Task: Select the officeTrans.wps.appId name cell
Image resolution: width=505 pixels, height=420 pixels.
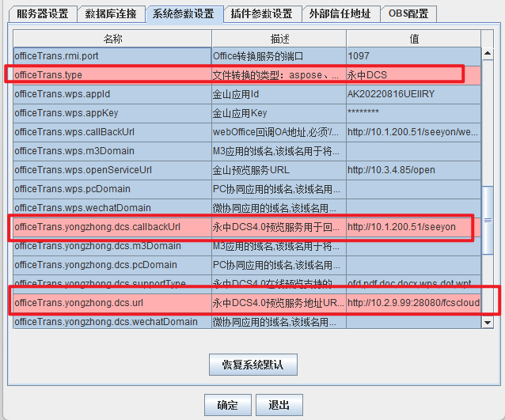Action: click(x=112, y=94)
